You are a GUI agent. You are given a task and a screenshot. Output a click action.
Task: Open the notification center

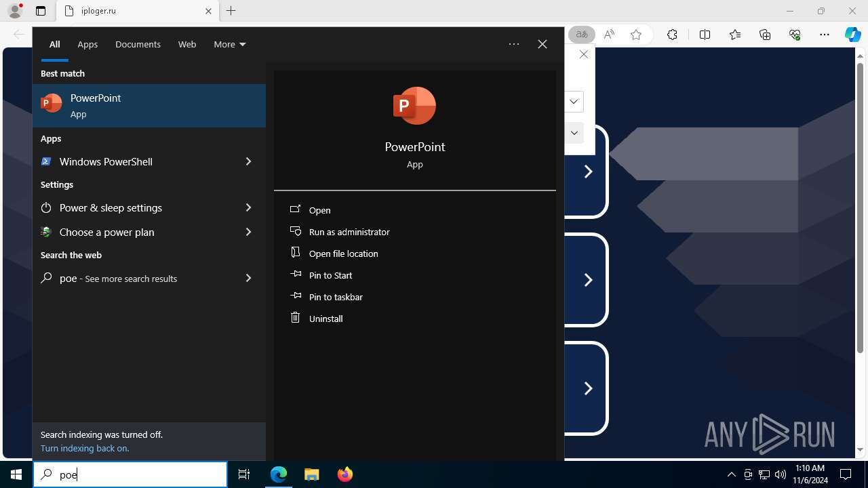click(846, 474)
